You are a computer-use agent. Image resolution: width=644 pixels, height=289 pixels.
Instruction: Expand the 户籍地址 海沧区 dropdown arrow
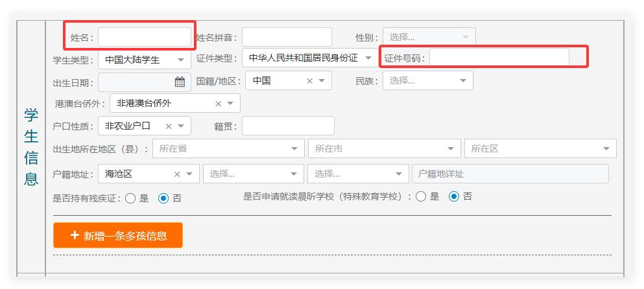(x=189, y=174)
